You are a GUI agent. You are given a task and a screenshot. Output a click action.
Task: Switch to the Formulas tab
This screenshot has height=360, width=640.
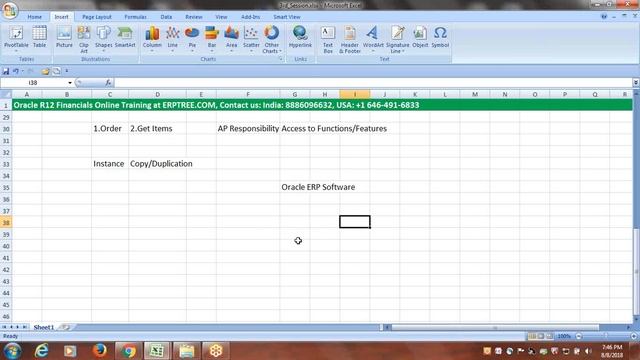coord(135,17)
